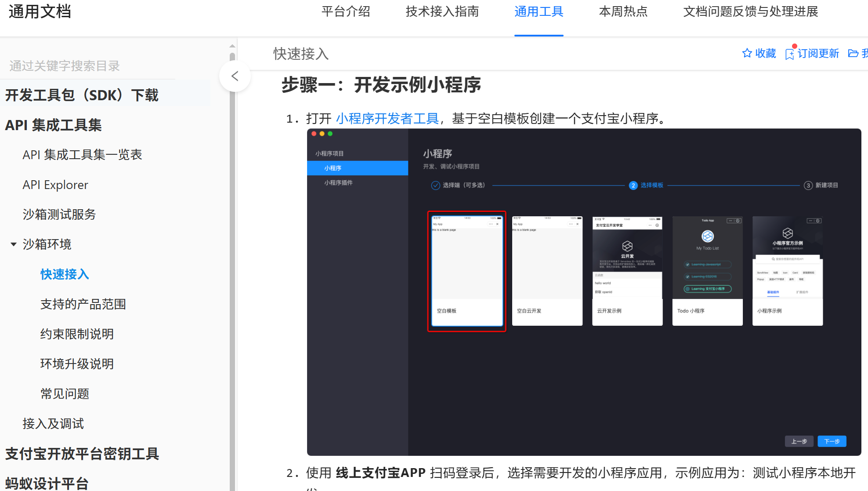Open 常见问题 under 沙箱环境
The width and height of the screenshot is (868, 491).
point(65,394)
